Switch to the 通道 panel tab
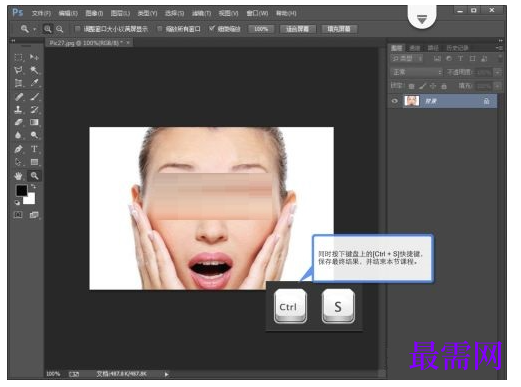The width and height of the screenshot is (521, 387). coord(415,48)
